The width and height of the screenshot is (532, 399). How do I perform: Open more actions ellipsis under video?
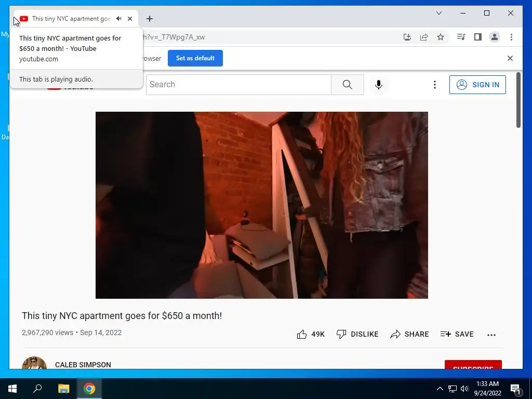click(491, 335)
